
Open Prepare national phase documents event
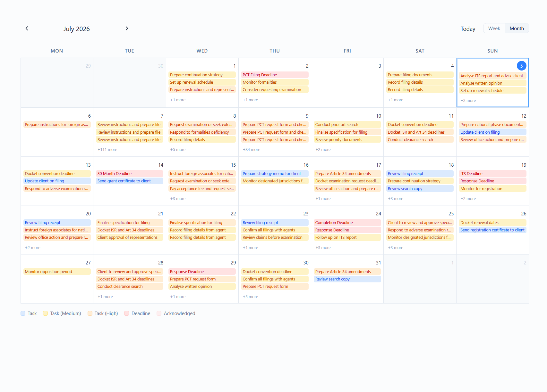pos(492,125)
